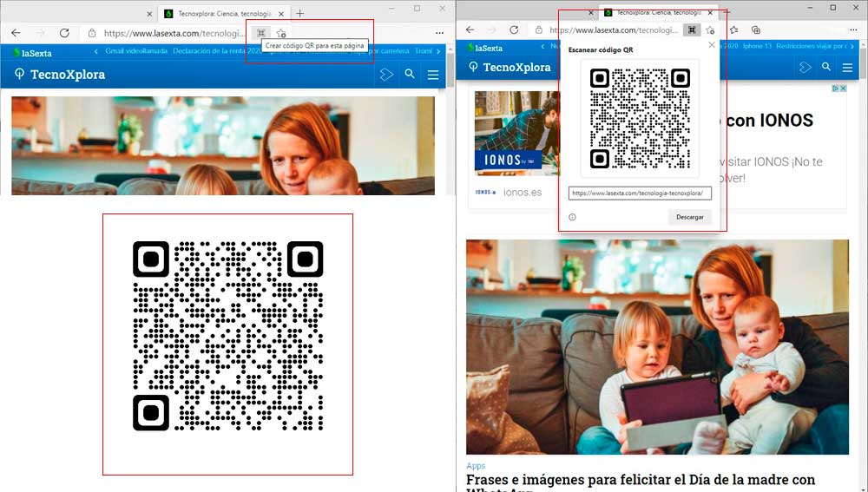The width and height of the screenshot is (868, 492).
Task: Open laSexta logo in left window
Action: (33, 53)
